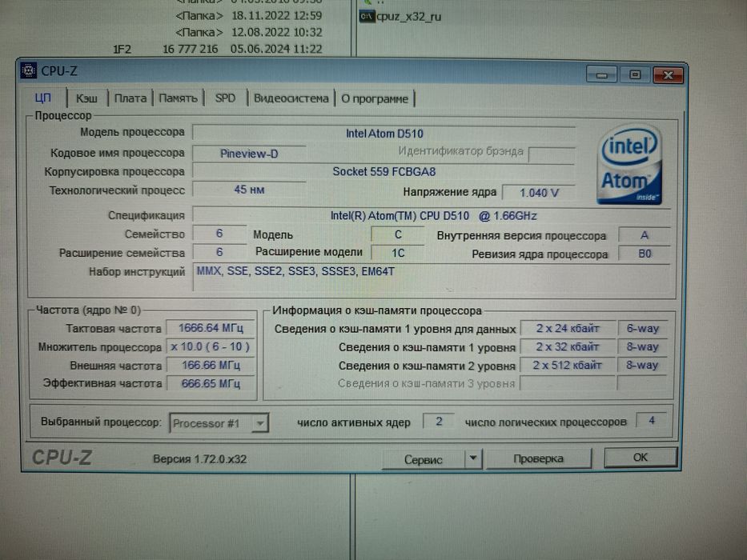Click the x 10.0 ( 6 - 10 ) multiplier value
This screenshot has width=747, height=560.
211,346
